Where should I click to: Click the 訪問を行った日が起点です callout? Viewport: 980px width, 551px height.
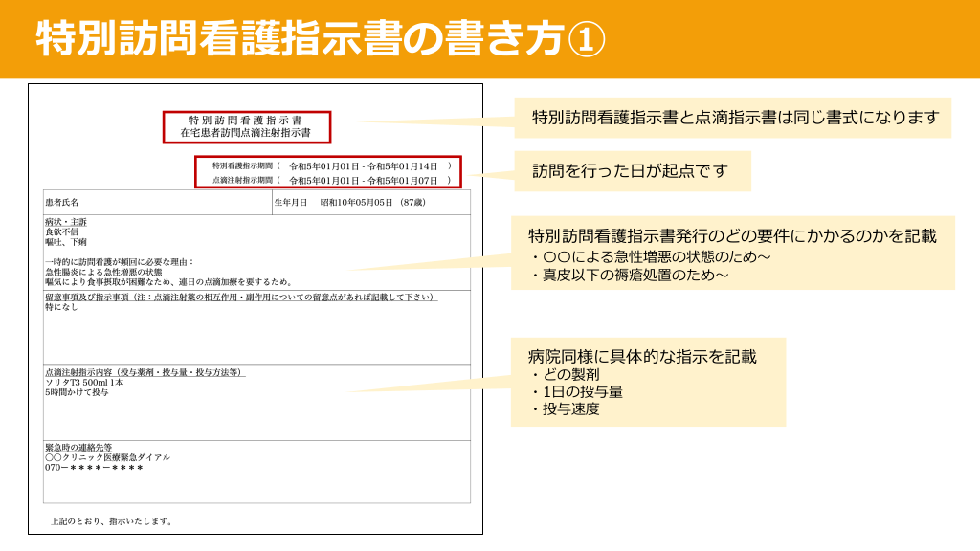[630, 171]
